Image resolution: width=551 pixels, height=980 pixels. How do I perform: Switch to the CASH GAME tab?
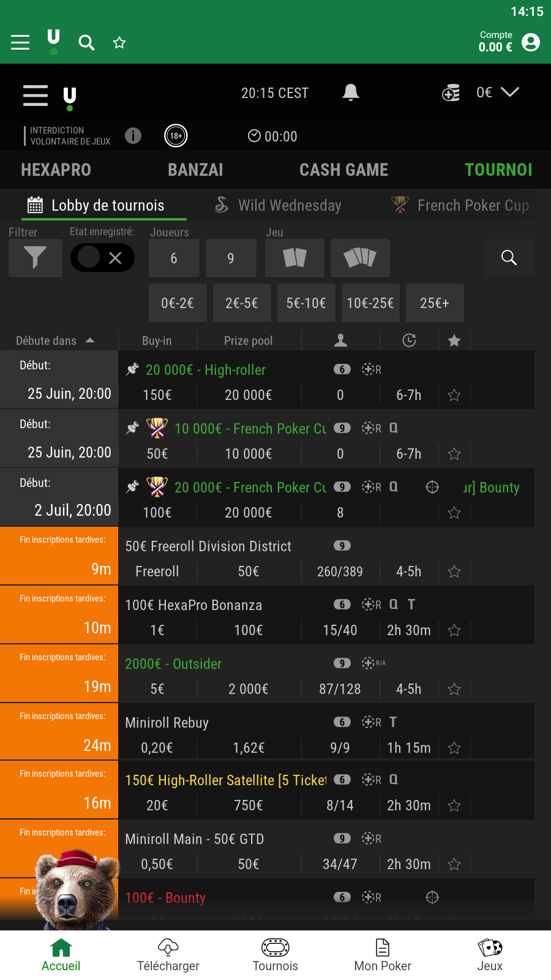coord(343,170)
